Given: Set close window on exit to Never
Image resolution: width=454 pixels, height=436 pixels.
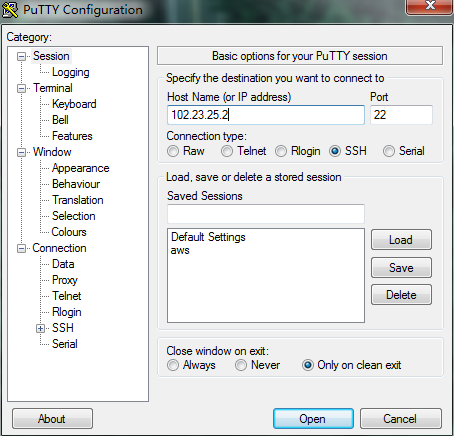Looking at the screenshot, I should coord(241,365).
